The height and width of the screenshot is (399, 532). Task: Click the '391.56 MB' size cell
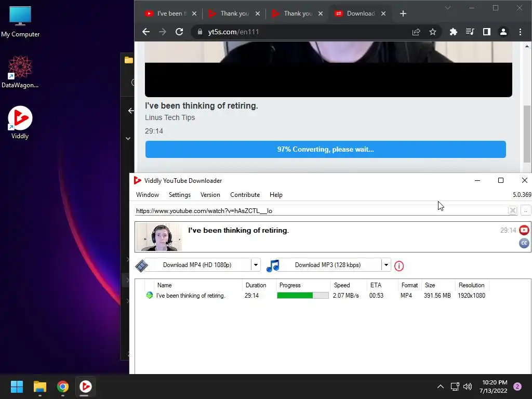pos(437,296)
